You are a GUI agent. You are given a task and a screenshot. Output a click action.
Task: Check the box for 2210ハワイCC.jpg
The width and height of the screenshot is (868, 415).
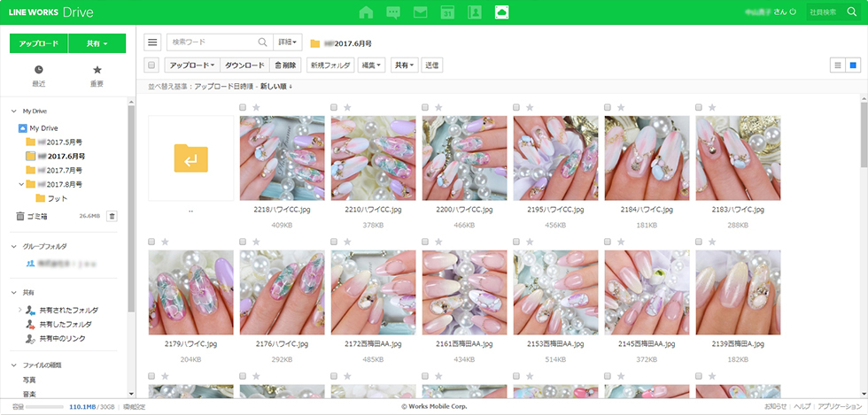[334, 107]
